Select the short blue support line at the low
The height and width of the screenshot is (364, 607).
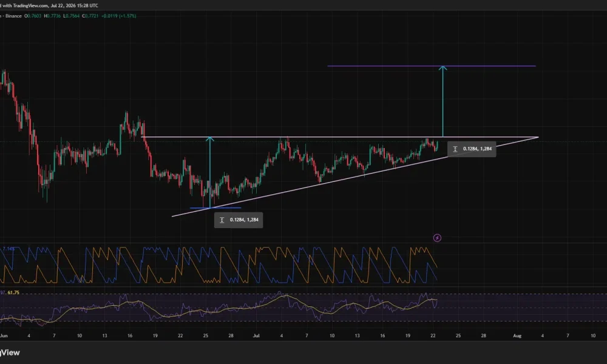click(x=215, y=208)
